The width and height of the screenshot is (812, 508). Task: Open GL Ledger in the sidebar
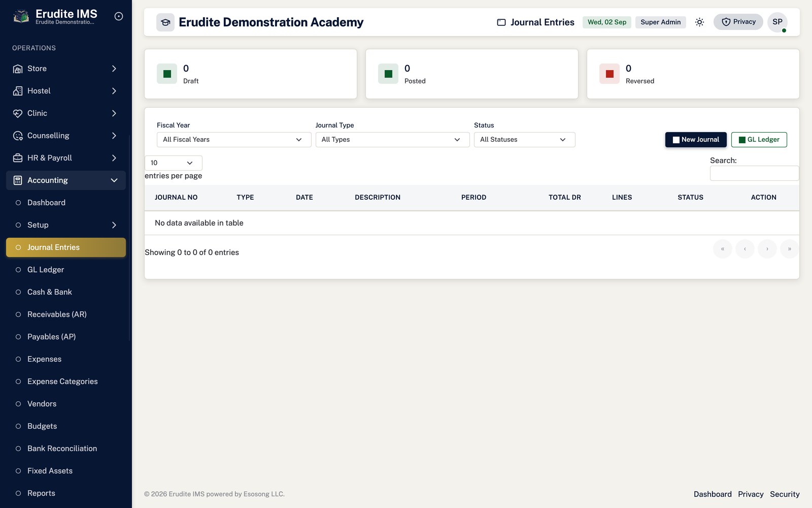coord(66,270)
